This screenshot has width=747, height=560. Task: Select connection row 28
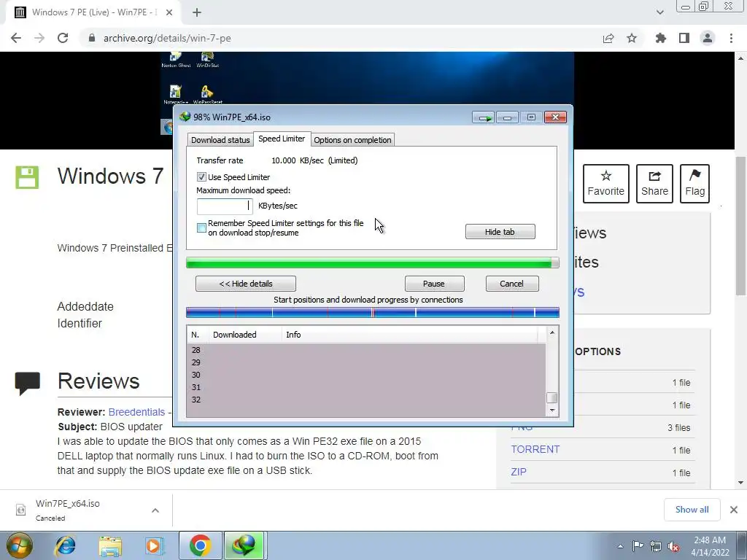point(366,350)
